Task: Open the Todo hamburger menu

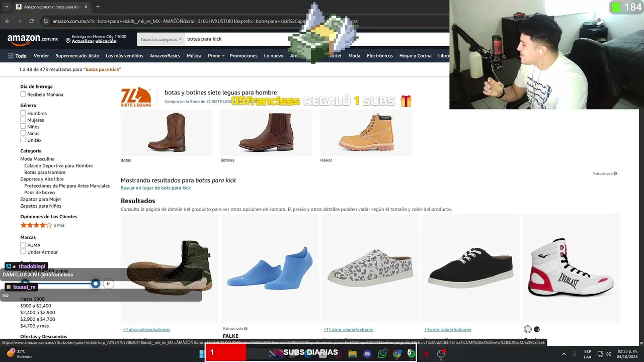Action: [17, 56]
